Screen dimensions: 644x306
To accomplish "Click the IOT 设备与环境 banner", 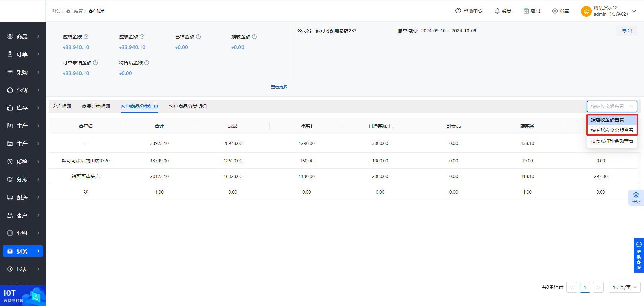I will click(23, 295).
